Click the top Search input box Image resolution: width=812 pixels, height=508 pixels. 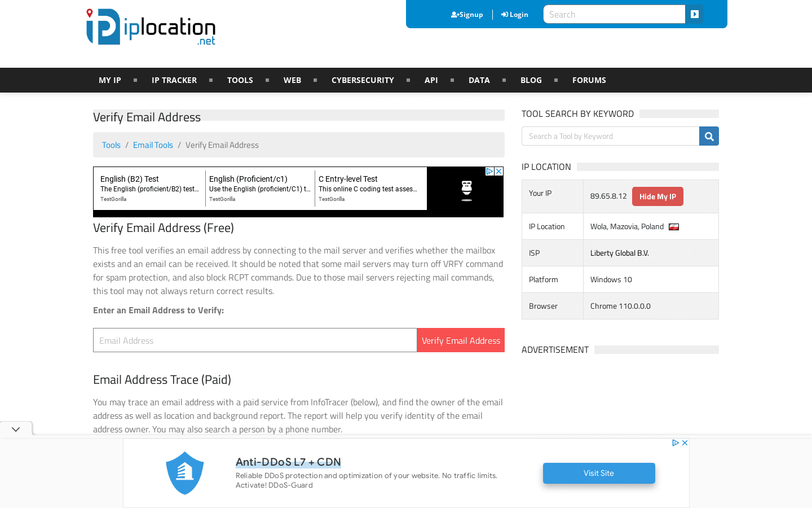tap(614, 14)
